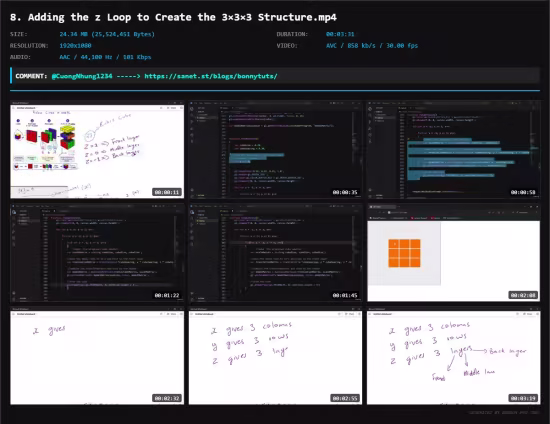Click the sanet.st/blogs/bonnytuts link in the comment
Image resolution: width=550 pixels, height=424 pixels.
click(x=211, y=76)
